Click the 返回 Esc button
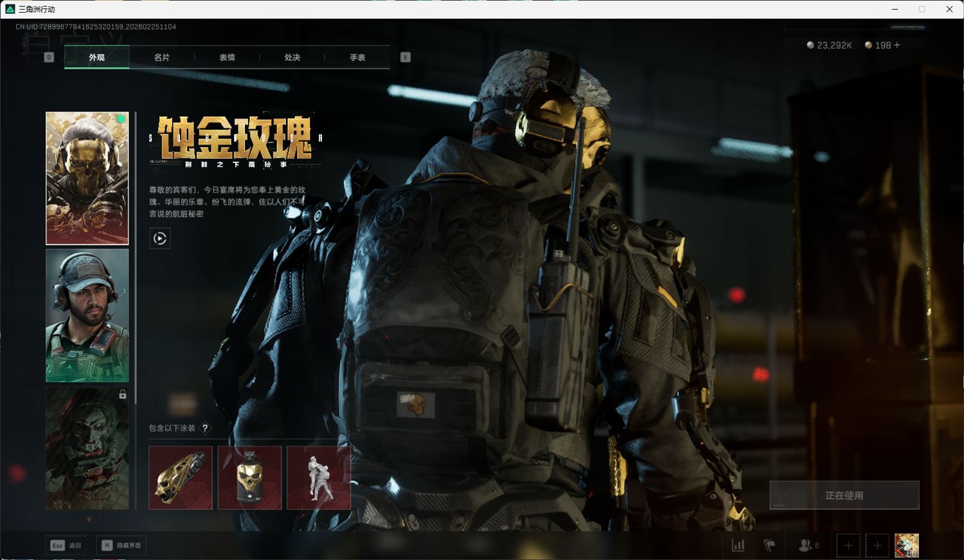This screenshot has height=560, width=964. click(x=66, y=545)
